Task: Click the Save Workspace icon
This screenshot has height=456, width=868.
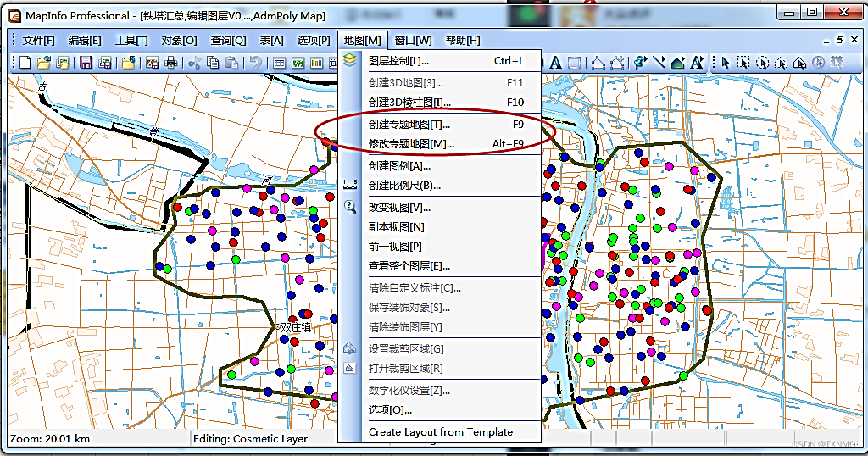Action: [x=104, y=63]
